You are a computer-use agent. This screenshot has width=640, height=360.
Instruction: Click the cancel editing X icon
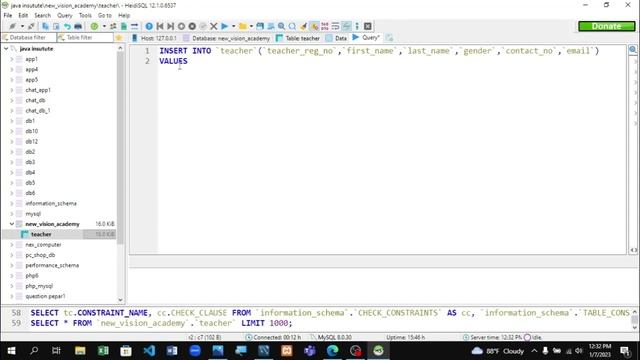pyautogui.click(x=213, y=26)
